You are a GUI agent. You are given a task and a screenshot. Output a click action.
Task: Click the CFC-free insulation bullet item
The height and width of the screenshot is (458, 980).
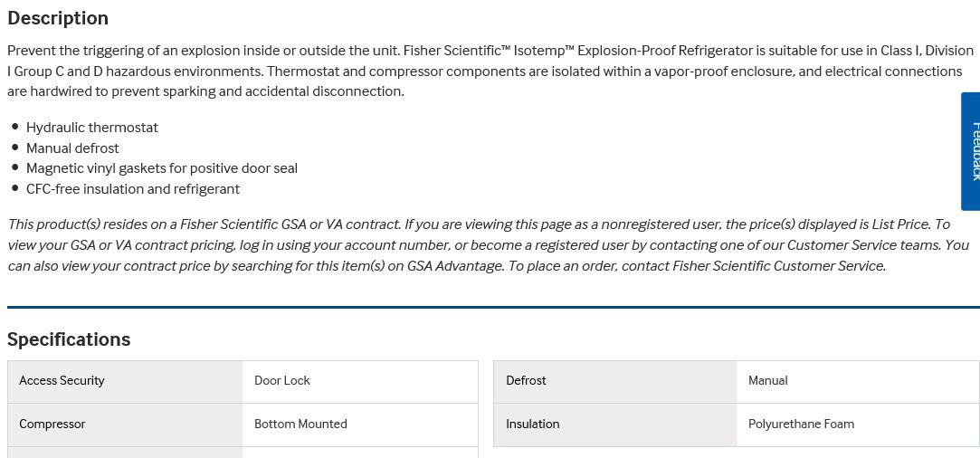click(133, 189)
